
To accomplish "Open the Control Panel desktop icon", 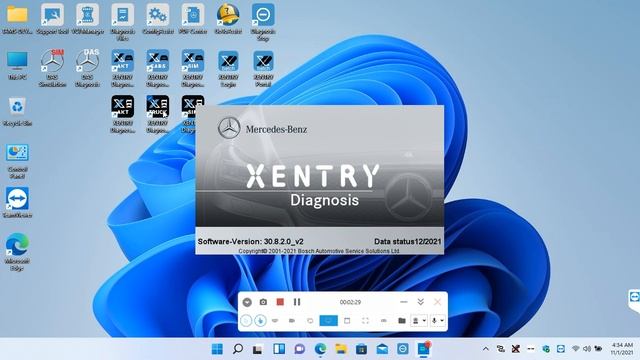I will [x=17, y=161].
